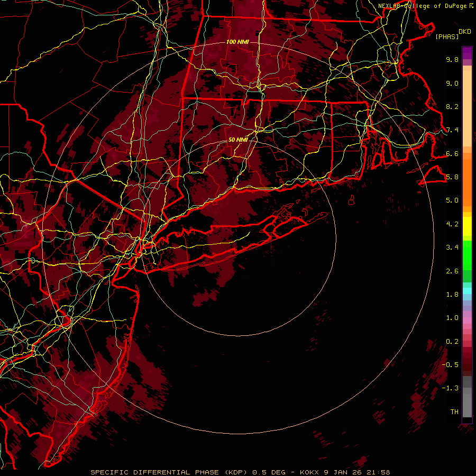Click the 5.0 legend value
Image resolution: width=476 pixels, height=476 pixels.
[452, 200]
